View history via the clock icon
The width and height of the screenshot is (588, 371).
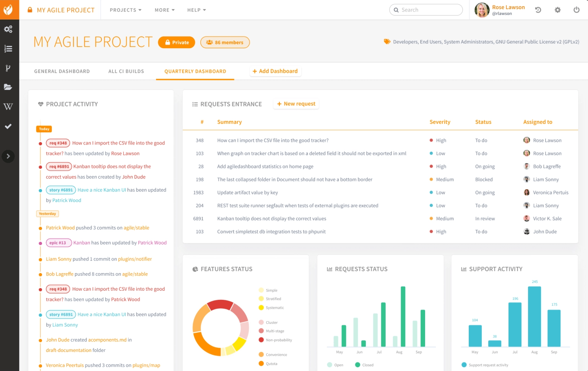point(538,10)
